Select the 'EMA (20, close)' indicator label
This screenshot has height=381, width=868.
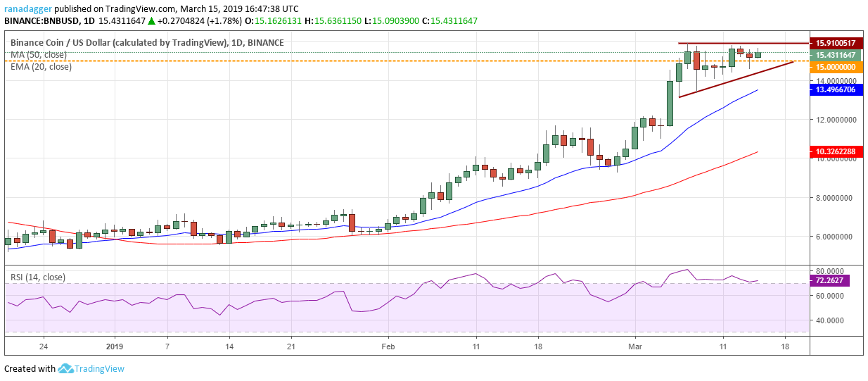pos(41,67)
